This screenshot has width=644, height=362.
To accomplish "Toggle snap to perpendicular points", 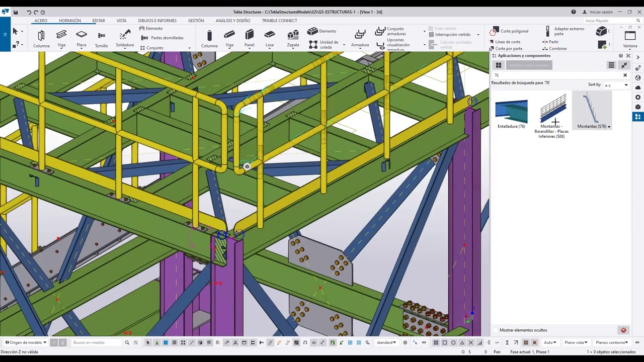I will [x=480, y=342].
